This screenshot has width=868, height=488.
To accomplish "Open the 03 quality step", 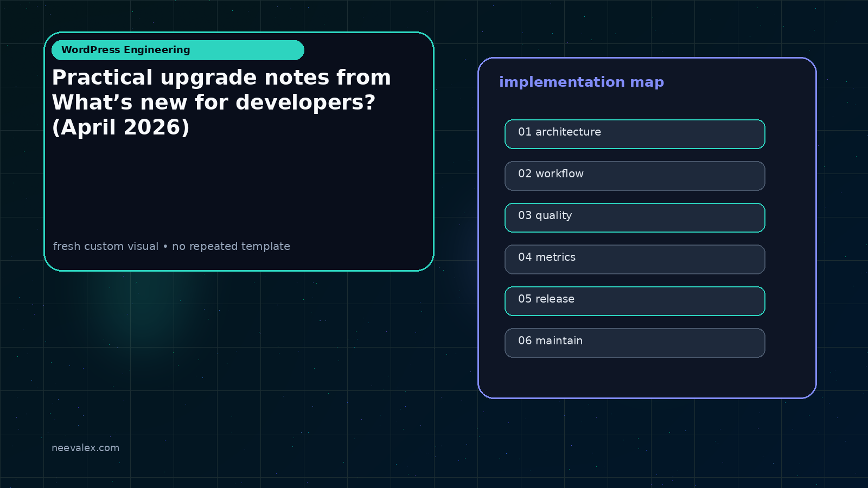I will pos(635,217).
